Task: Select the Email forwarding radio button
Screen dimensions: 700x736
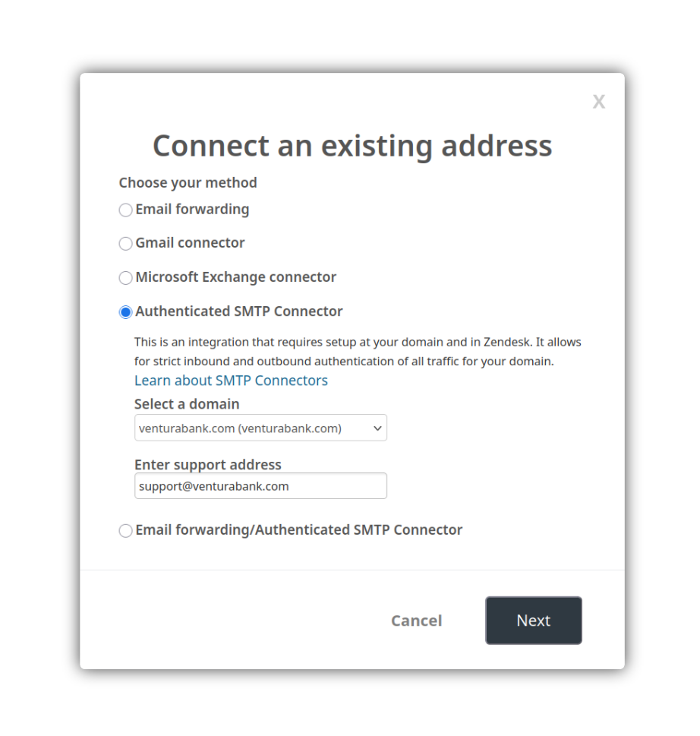Action: coord(126,210)
